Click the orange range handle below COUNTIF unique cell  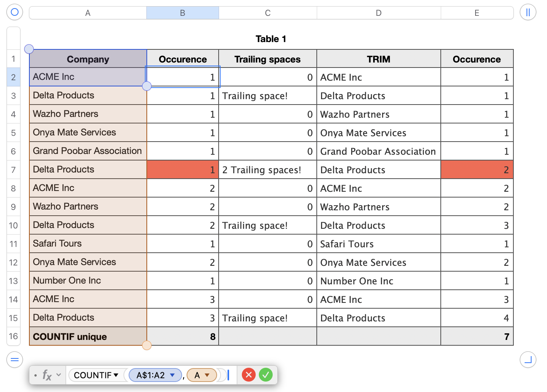coord(147,345)
